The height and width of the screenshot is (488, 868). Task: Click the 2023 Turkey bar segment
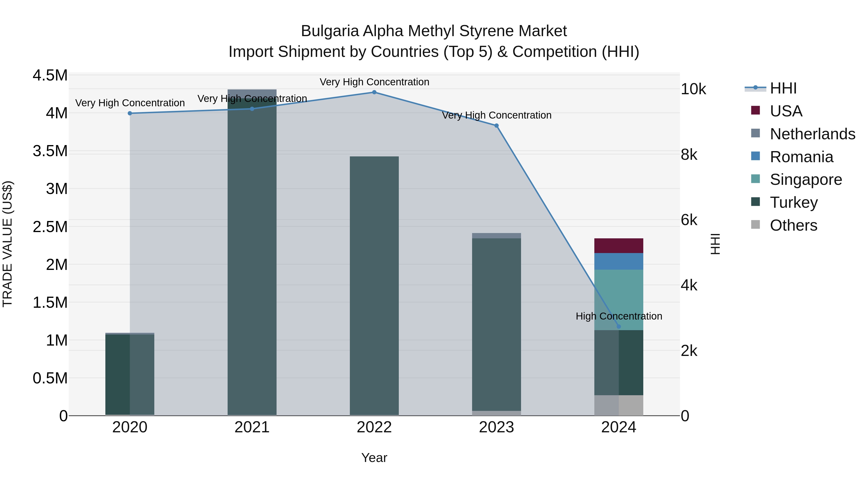[x=496, y=325]
